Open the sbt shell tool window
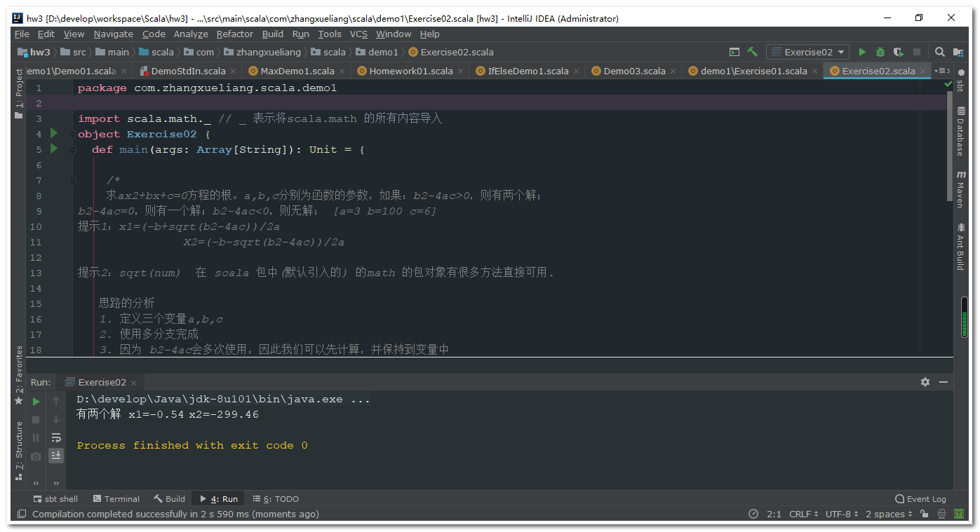The width and height of the screenshot is (980, 532). (x=55, y=499)
